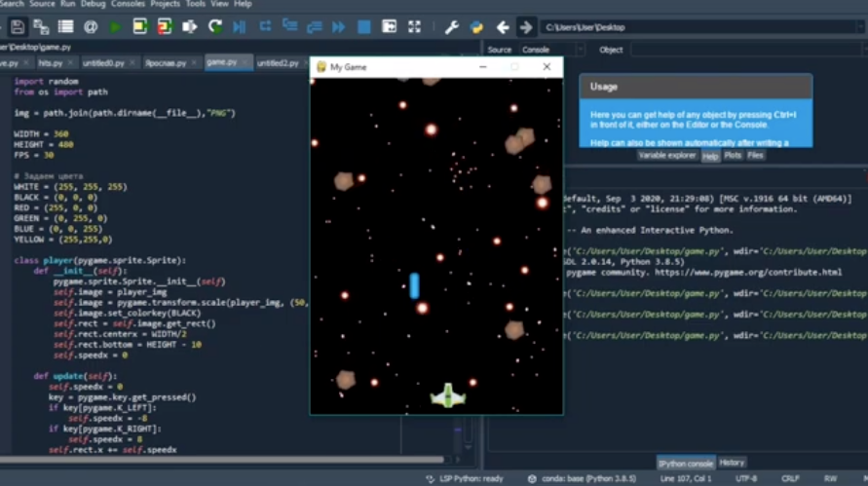Screen dimensions: 868x486
Task: Click the blue Debug file icon
Action: coord(240,27)
